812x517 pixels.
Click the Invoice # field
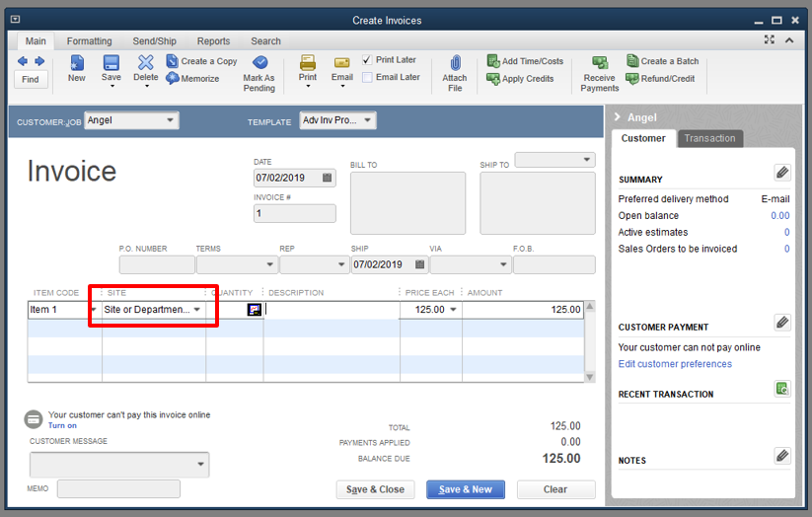[x=295, y=213]
